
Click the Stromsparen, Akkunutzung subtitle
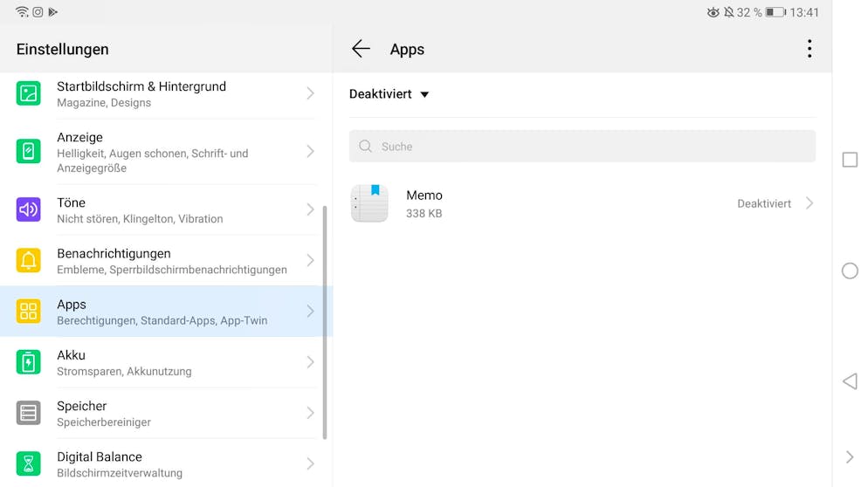point(124,371)
